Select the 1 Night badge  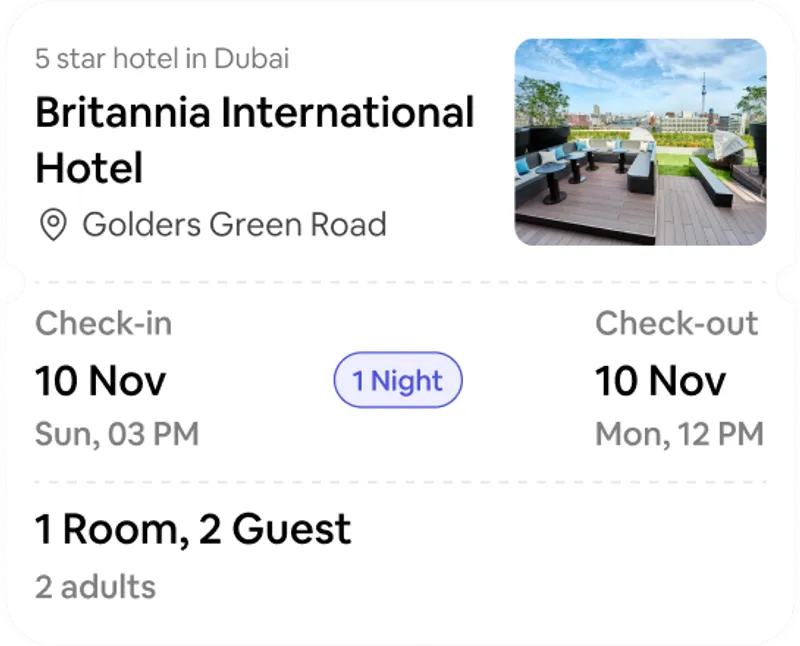pyautogui.click(x=398, y=380)
